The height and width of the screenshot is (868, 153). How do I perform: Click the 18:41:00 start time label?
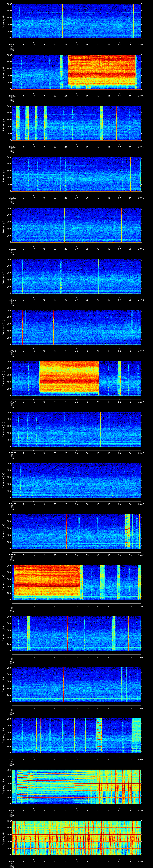tap(12, 861)
